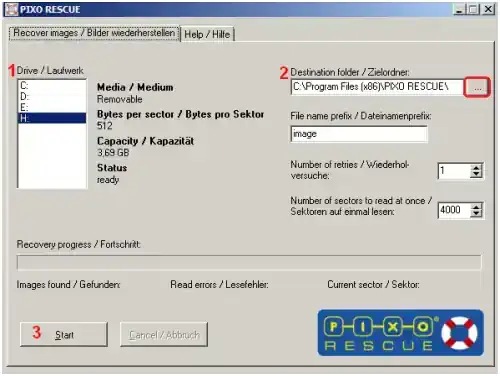Click the sectors to read at once field

[x=454, y=210]
